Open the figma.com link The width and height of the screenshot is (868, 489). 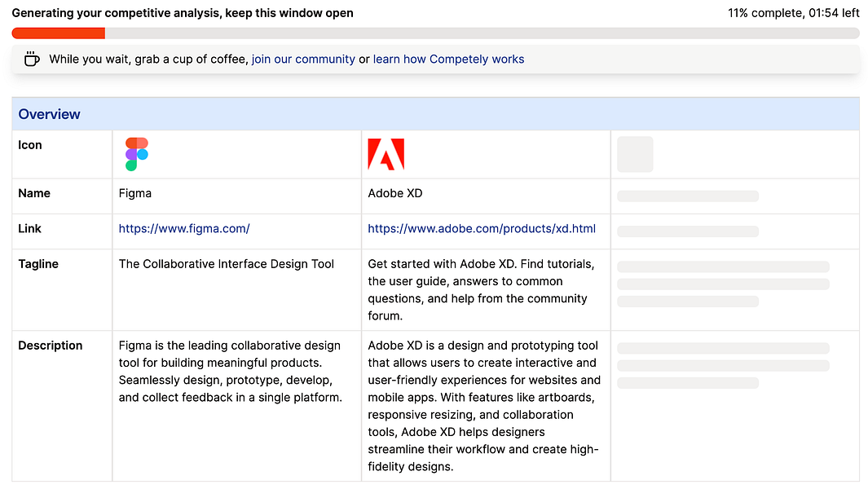point(184,229)
